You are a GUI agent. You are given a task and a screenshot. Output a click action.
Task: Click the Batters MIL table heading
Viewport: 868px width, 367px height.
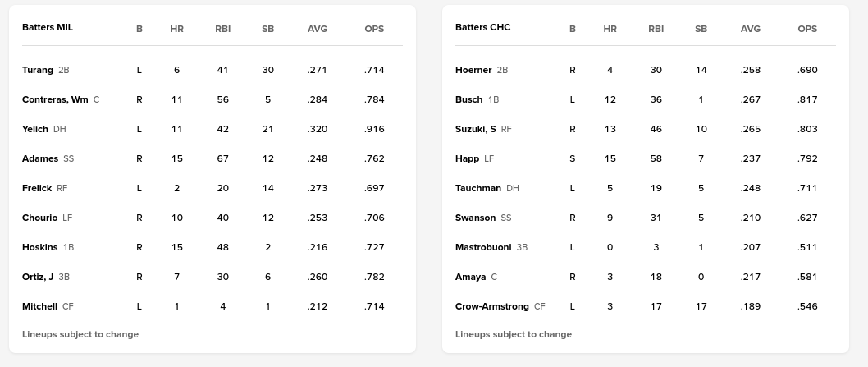48,27
